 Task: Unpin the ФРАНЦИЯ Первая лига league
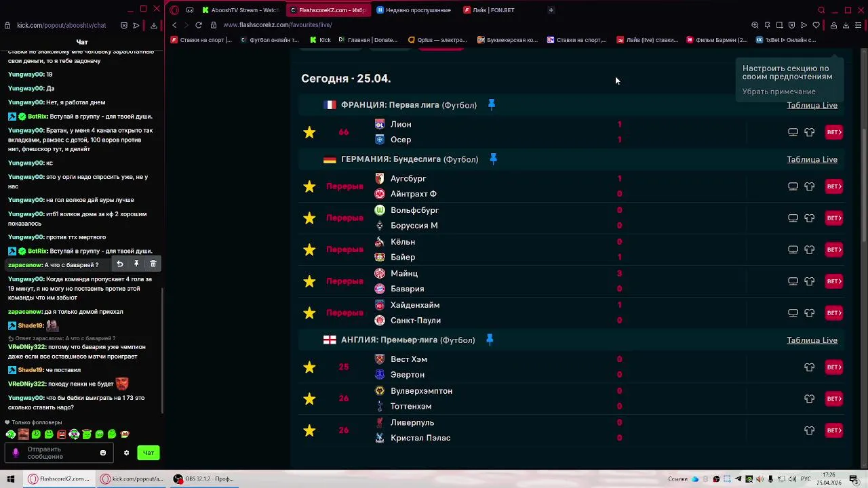[x=492, y=104]
